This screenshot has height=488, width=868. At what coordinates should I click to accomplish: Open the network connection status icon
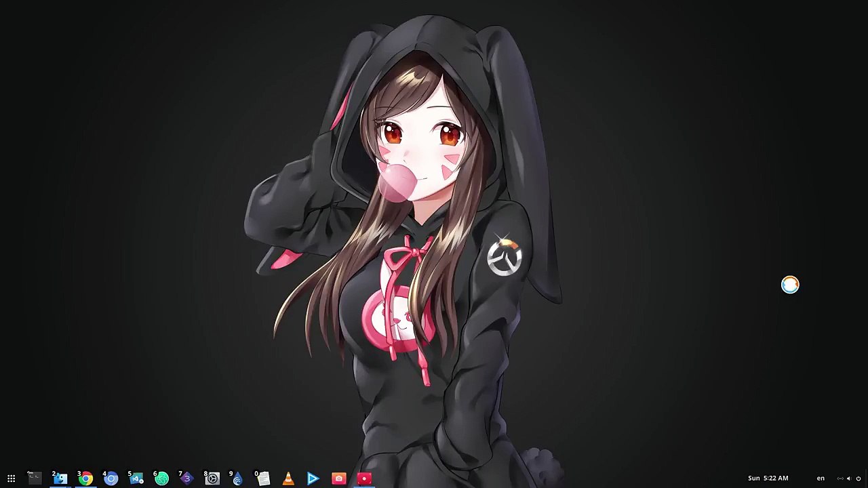(840, 479)
